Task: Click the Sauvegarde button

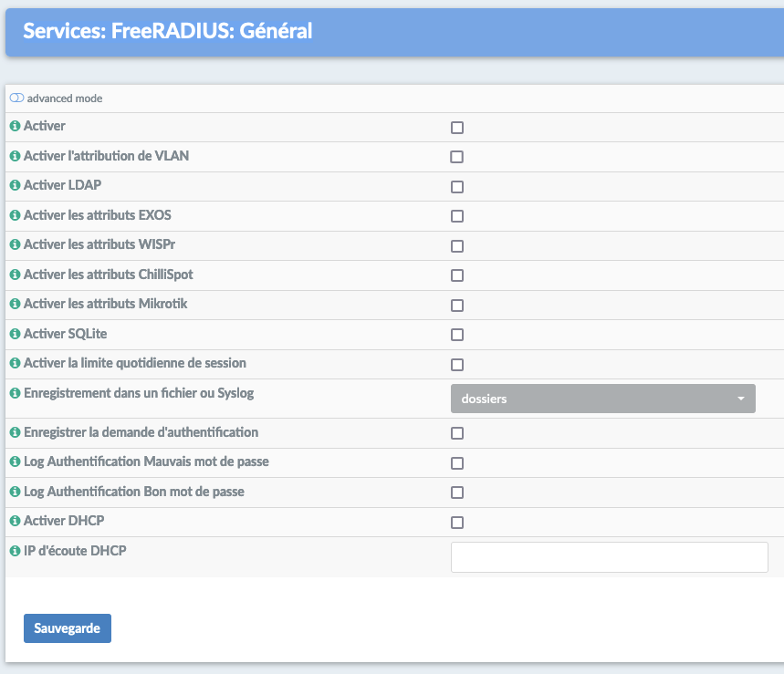Action: [68, 628]
